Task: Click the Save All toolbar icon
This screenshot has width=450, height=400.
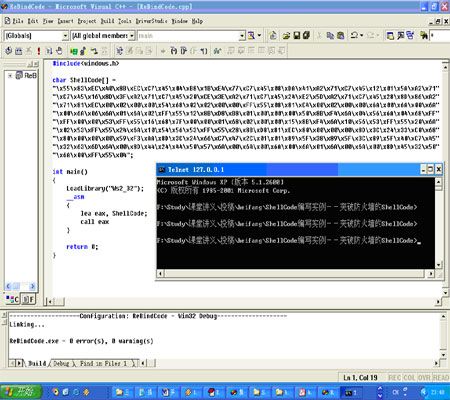Action: pyautogui.click(x=306, y=35)
